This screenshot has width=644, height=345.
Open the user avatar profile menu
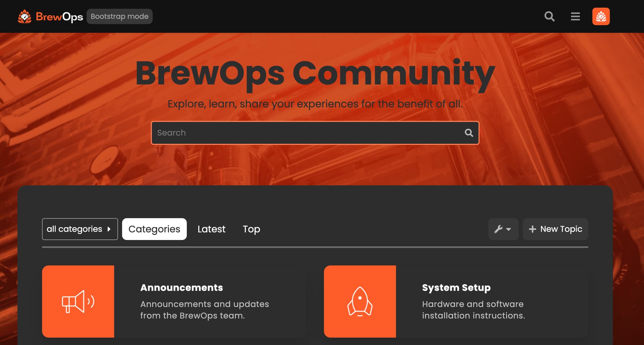601,16
